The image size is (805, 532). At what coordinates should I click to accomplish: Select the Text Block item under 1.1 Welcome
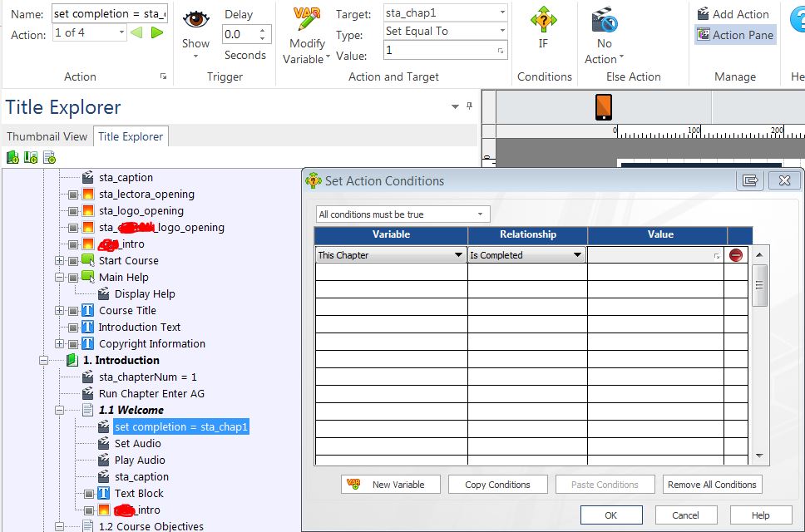[139, 493]
